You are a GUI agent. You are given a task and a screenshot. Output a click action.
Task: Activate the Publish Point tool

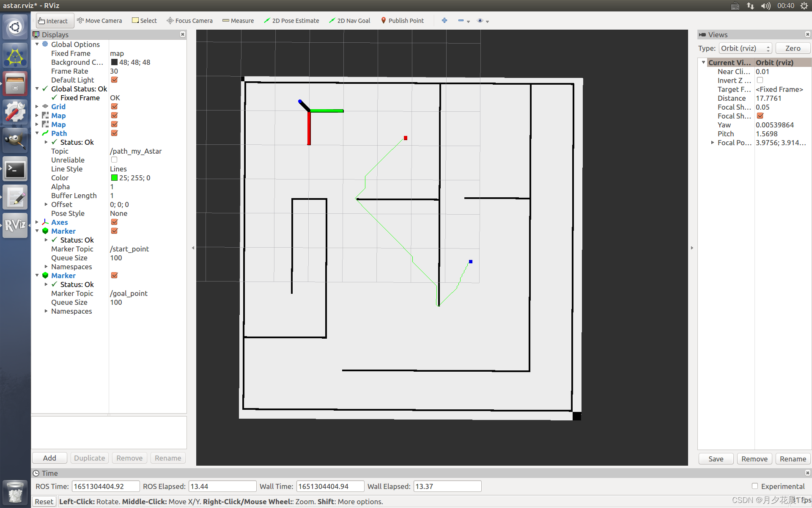coord(402,21)
